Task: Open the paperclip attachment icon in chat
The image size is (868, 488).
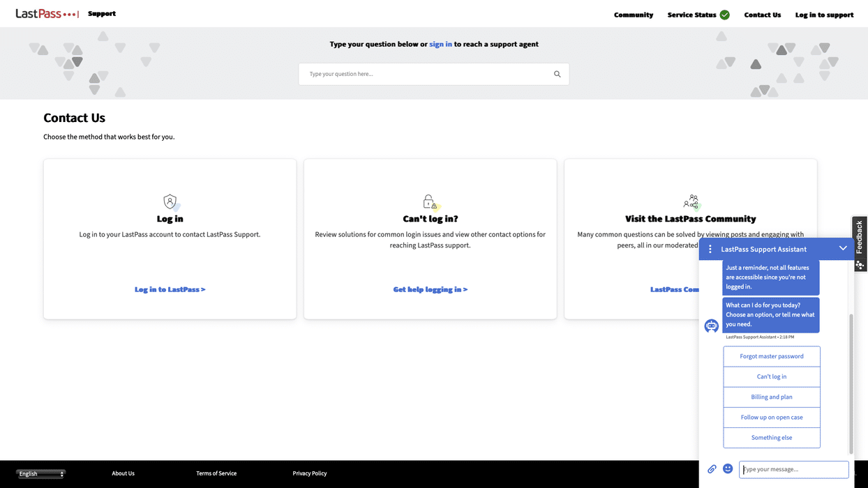Action: (x=712, y=468)
